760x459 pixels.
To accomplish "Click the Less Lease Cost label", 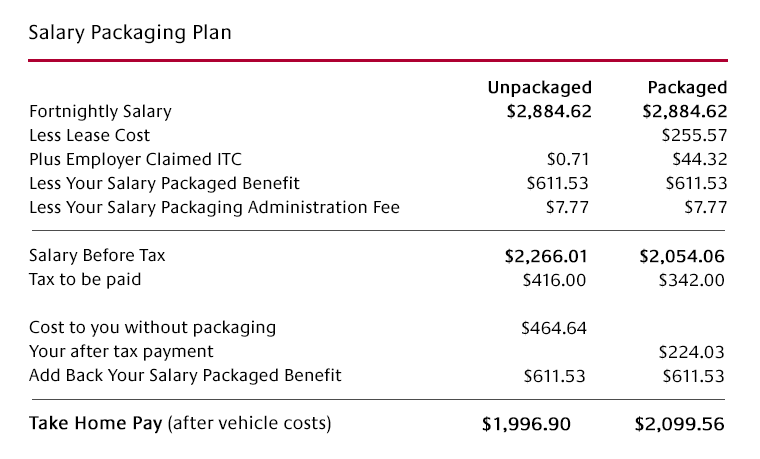I will click(x=89, y=135).
